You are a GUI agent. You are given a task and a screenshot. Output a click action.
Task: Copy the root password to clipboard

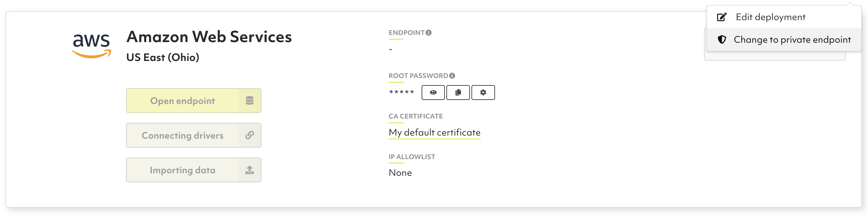[458, 93]
